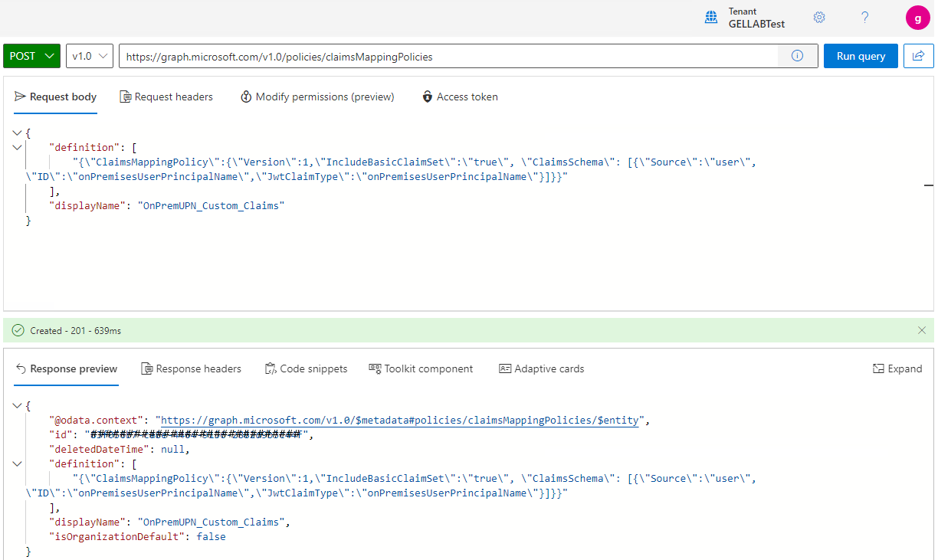Click the pink profile avatar
The image size is (938, 560).
tap(917, 17)
